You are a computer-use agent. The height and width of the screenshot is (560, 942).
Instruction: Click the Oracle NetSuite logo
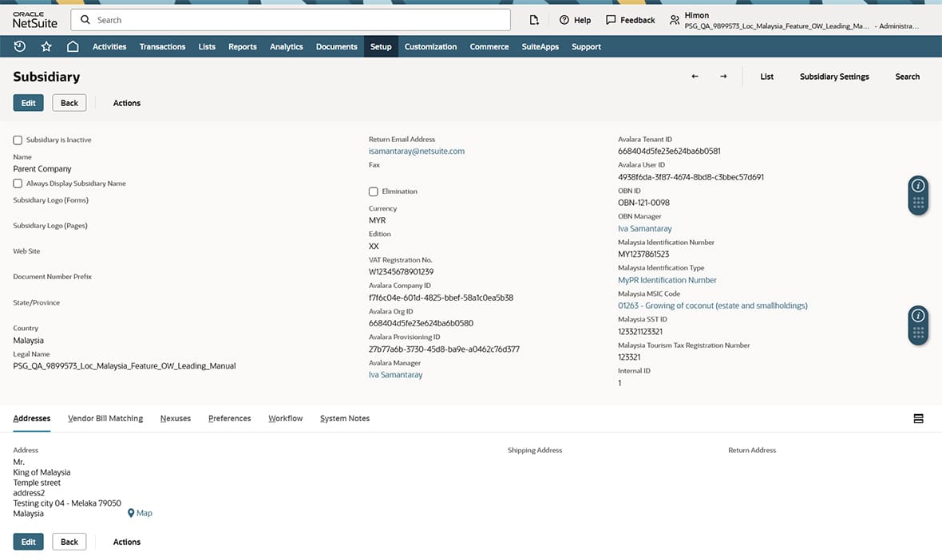(x=36, y=18)
